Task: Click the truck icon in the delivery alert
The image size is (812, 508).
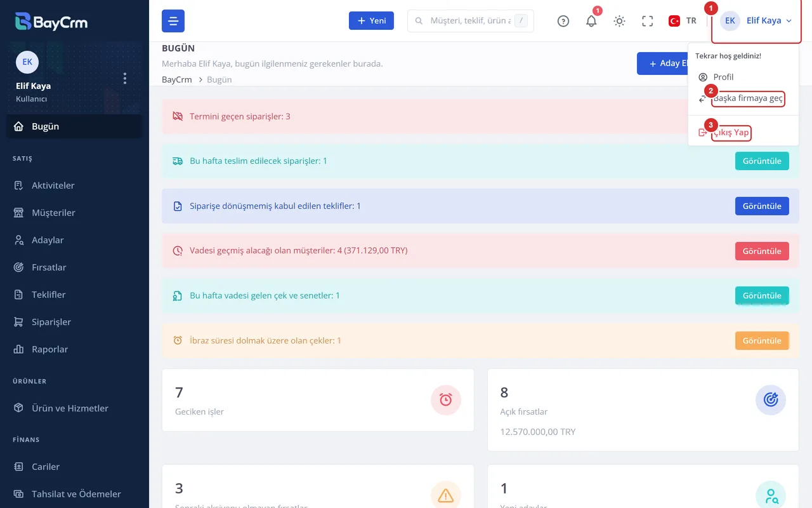Action: tap(178, 161)
